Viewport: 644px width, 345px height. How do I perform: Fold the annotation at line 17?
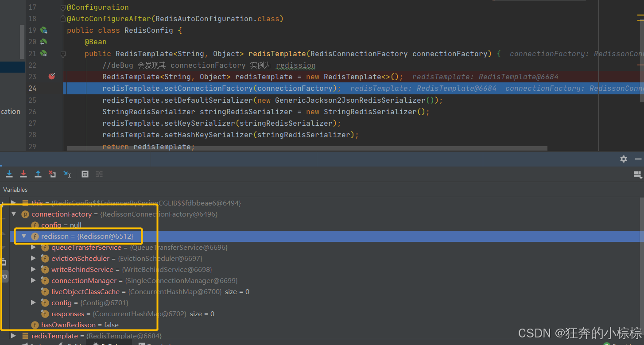coord(63,8)
